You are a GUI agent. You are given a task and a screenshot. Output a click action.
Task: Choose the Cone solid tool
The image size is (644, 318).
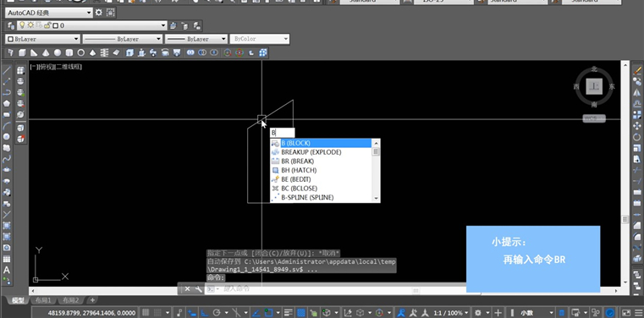pyautogui.click(x=46, y=52)
